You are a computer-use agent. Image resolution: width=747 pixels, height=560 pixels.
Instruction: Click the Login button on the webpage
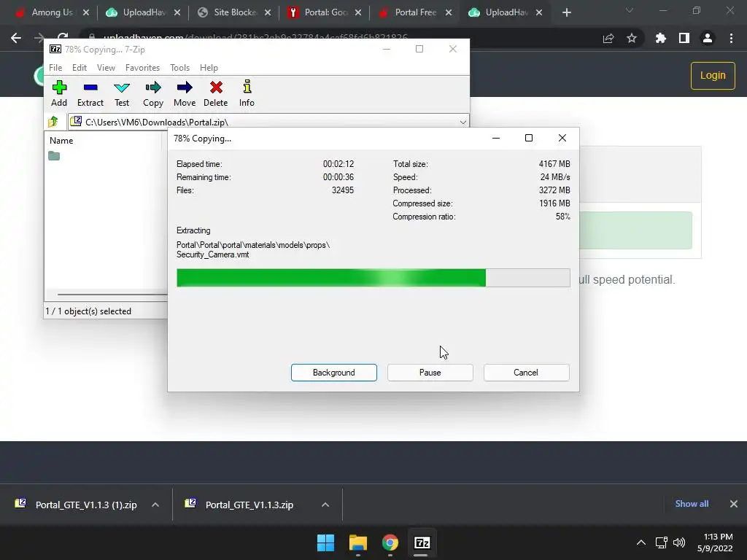click(x=713, y=75)
